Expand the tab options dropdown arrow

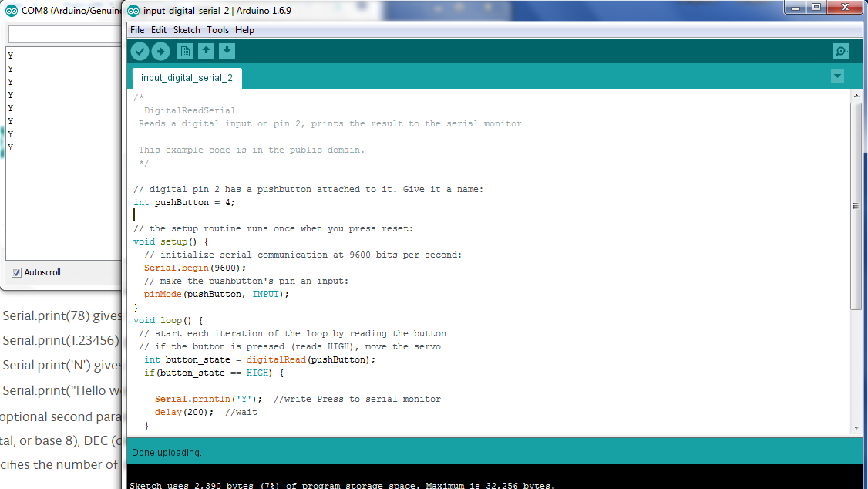838,76
